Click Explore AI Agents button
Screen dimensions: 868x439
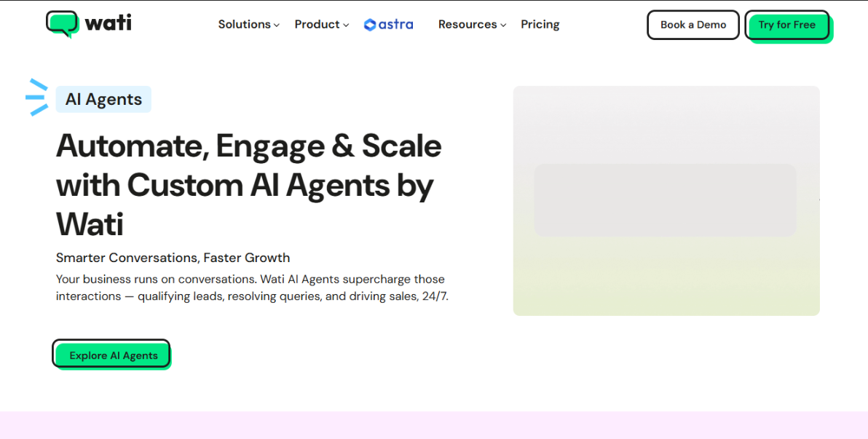coord(111,355)
